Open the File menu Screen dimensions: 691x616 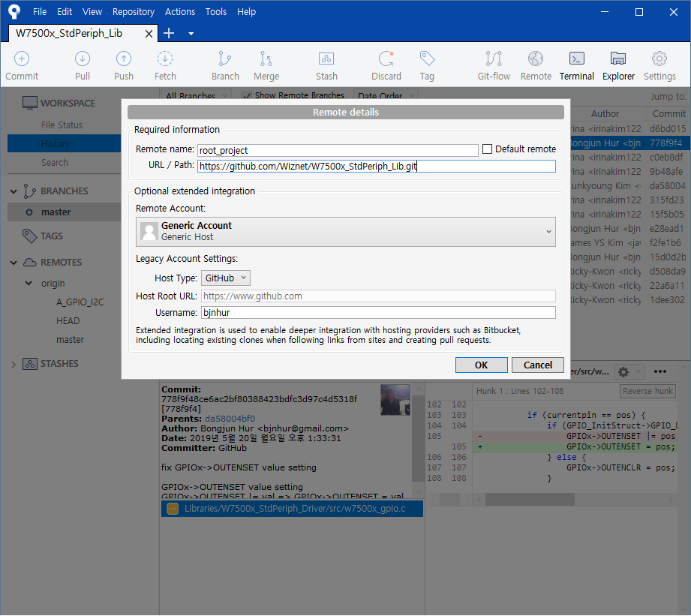[40, 11]
